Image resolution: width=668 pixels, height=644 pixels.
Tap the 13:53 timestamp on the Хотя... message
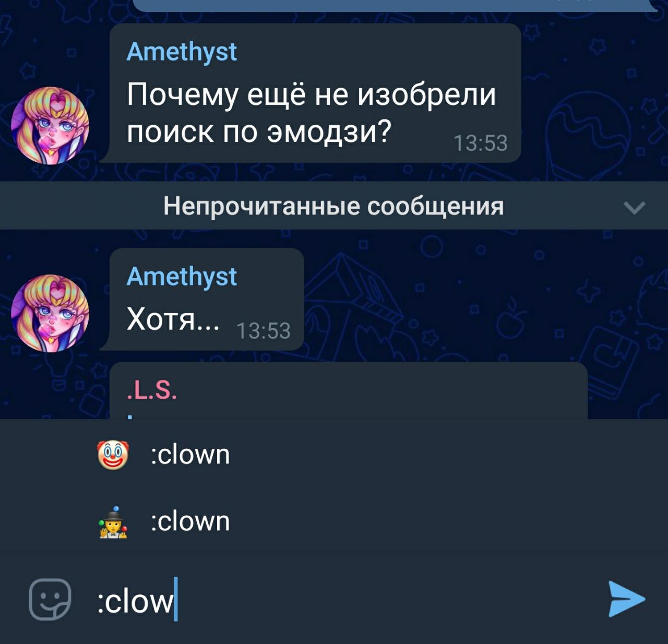tap(264, 331)
